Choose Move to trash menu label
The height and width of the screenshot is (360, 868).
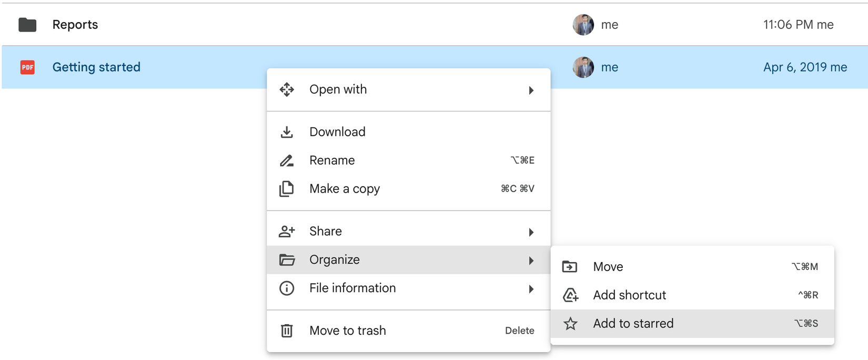point(347,331)
